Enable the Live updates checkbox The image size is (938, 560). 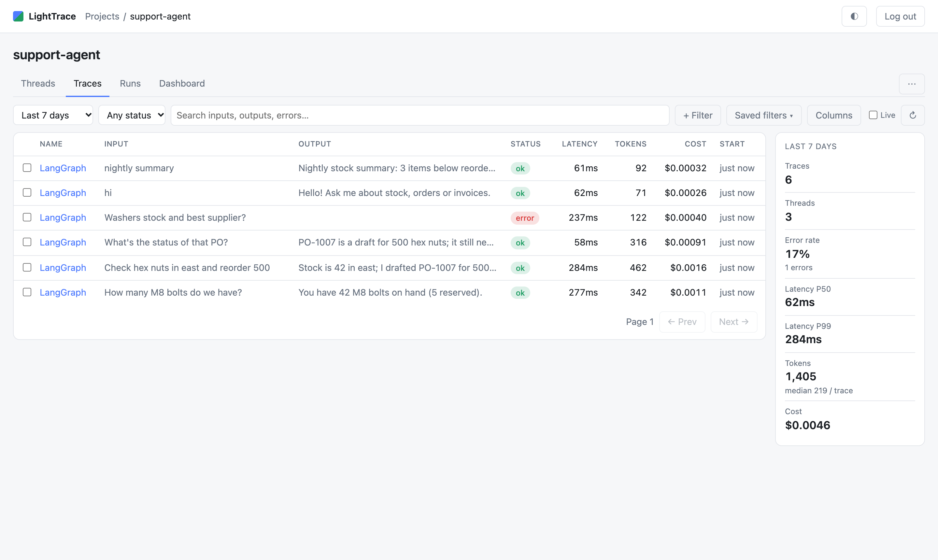(x=873, y=115)
